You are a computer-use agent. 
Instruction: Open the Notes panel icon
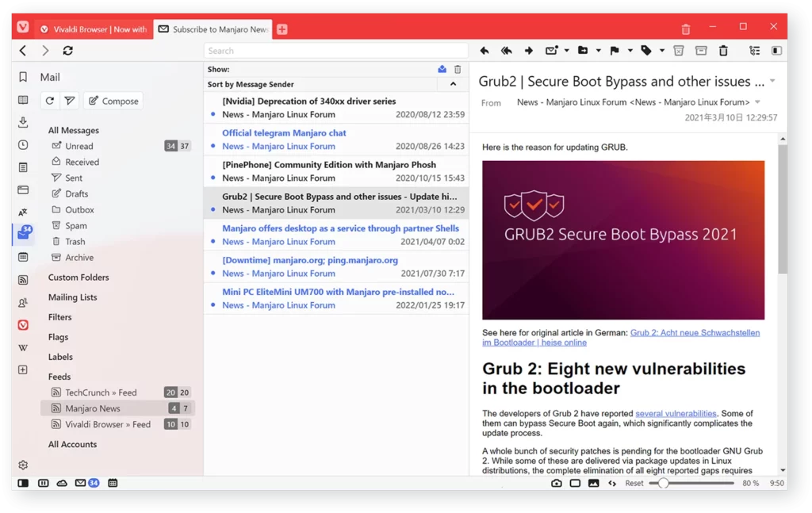[23, 167]
